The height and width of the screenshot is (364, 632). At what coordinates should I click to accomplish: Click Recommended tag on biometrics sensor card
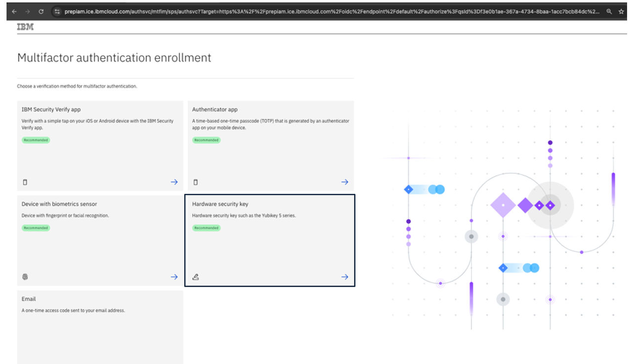click(x=36, y=228)
